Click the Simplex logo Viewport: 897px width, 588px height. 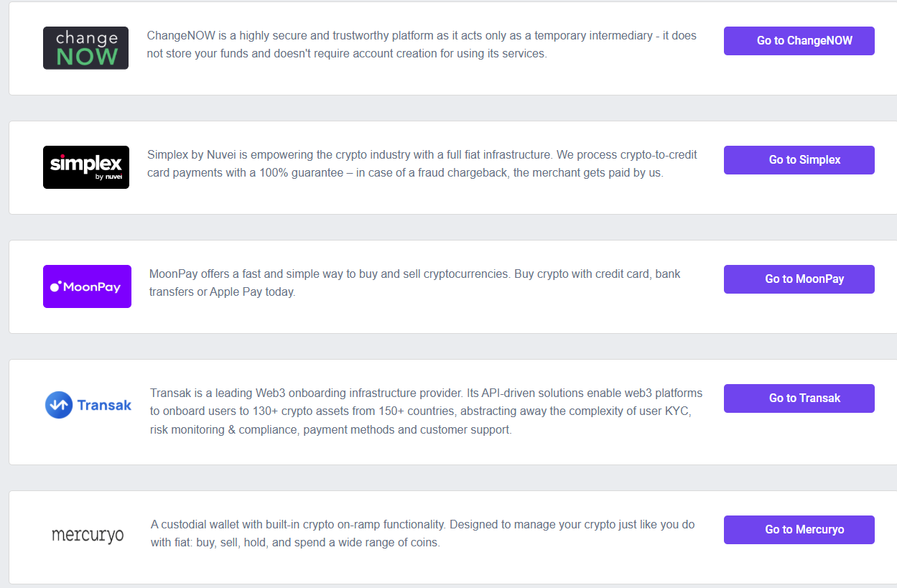click(86, 167)
